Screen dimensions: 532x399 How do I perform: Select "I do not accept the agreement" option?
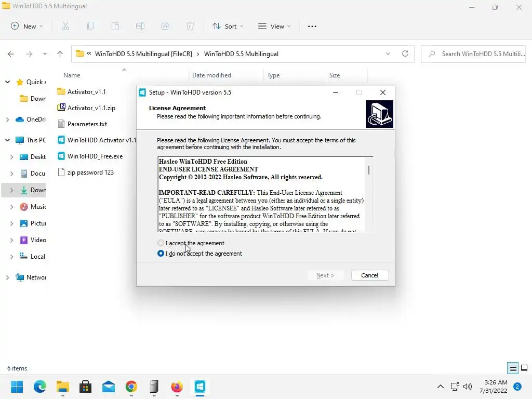[x=161, y=254]
